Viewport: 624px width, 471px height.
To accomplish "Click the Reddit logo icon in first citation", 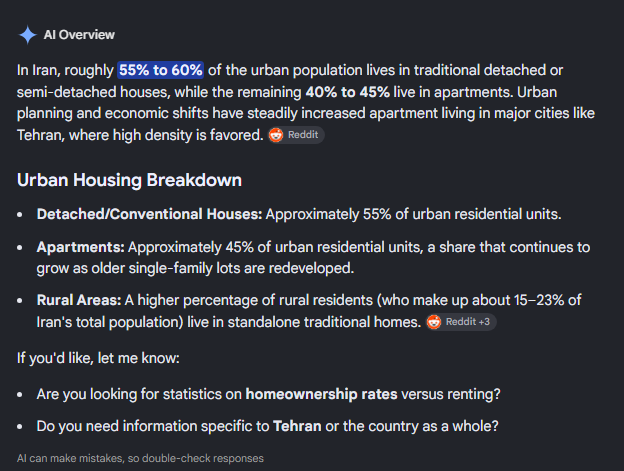I will pos(276,135).
